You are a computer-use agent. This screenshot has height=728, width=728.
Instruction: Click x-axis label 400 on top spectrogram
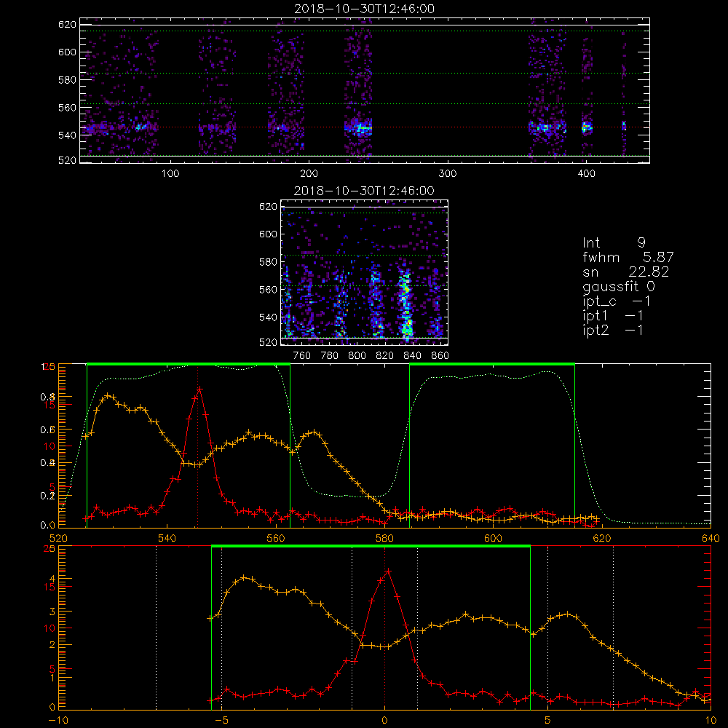click(x=586, y=174)
